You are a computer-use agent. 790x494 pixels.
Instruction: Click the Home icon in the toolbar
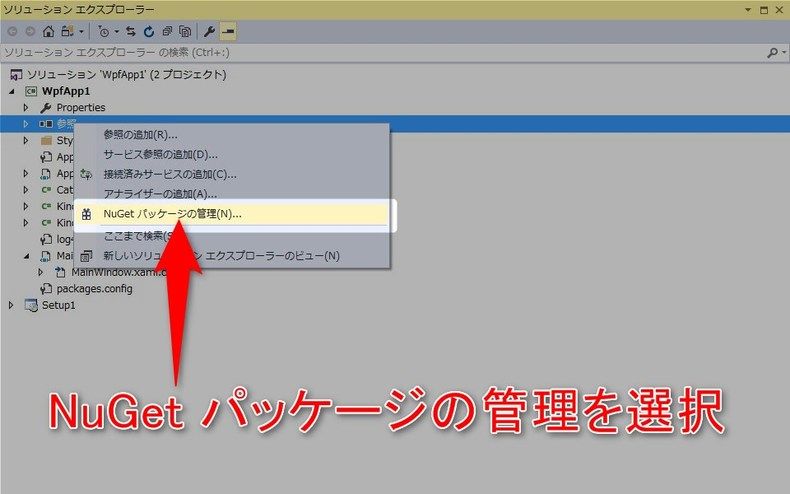[48, 32]
